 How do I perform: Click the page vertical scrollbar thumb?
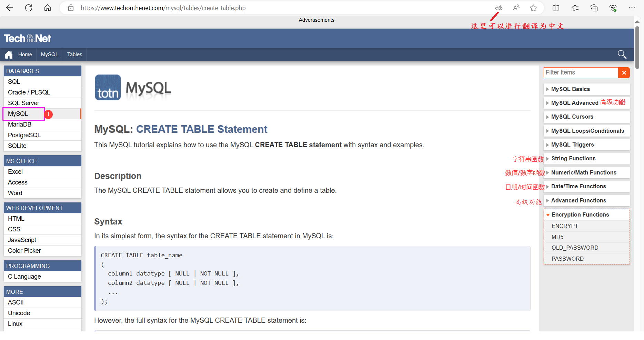(x=637, y=48)
